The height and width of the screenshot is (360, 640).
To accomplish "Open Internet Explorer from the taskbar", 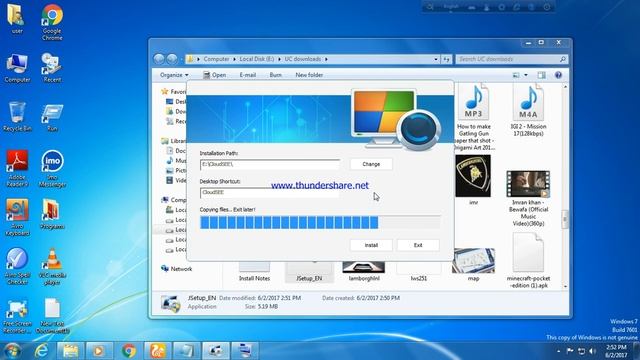I will pos(41,351).
